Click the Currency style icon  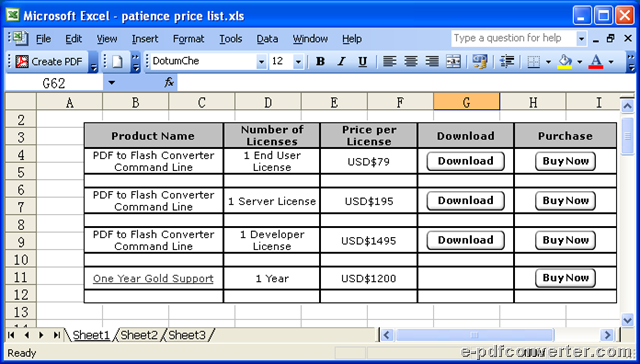click(x=480, y=62)
